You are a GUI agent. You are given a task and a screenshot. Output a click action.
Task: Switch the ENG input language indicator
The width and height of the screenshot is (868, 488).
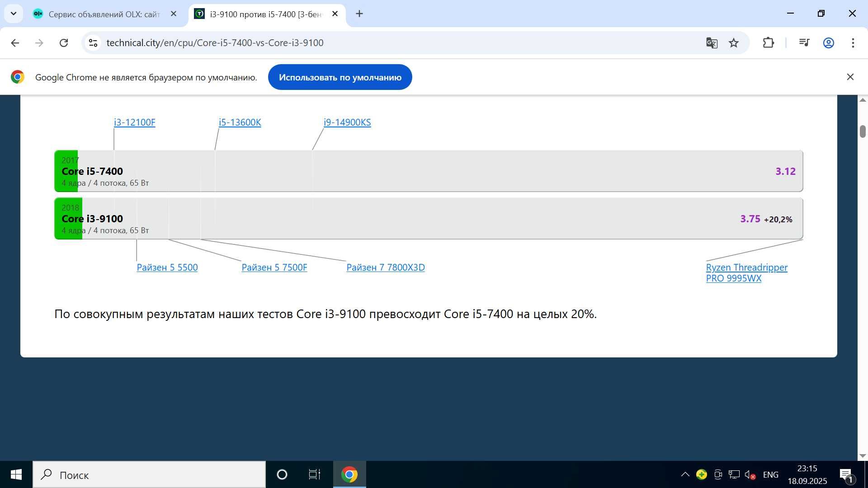[x=771, y=475]
